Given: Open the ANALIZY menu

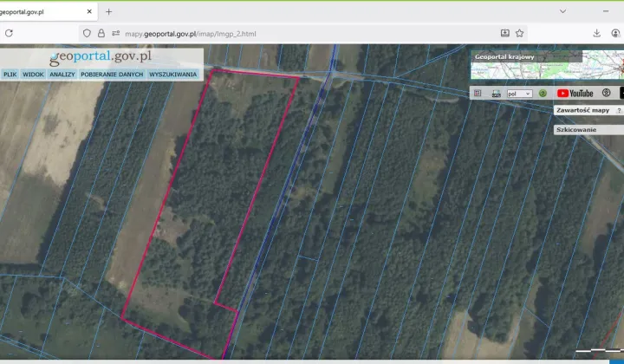Looking at the screenshot, I should (62, 75).
